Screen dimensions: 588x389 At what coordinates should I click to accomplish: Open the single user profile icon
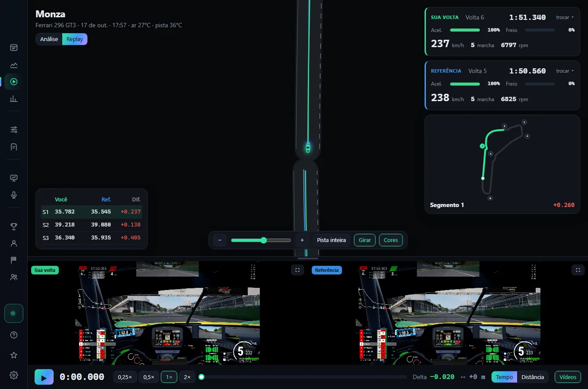tap(14, 243)
